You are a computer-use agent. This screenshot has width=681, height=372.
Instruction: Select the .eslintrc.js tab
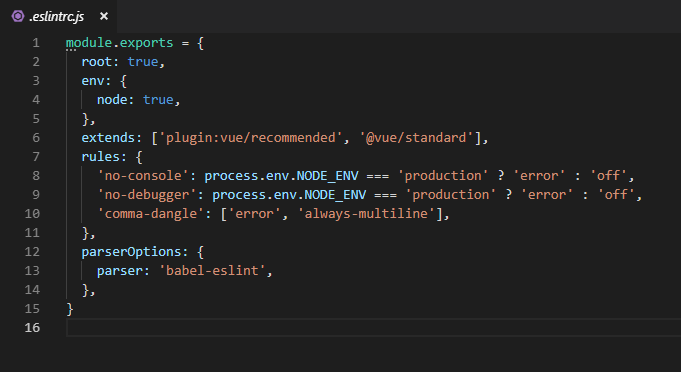(59, 16)
